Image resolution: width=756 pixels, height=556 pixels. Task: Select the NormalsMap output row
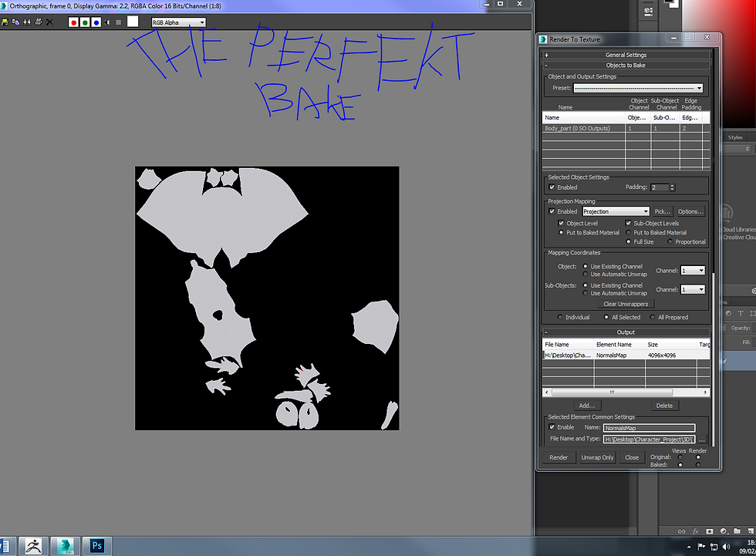click(626, 356)
